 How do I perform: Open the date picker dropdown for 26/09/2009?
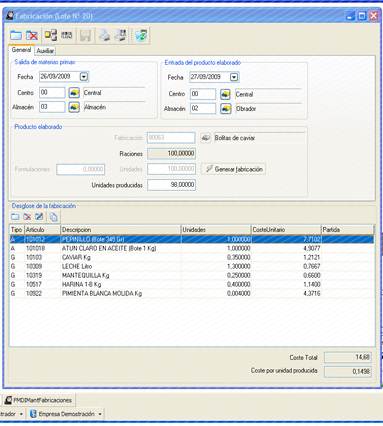(84, 77)
